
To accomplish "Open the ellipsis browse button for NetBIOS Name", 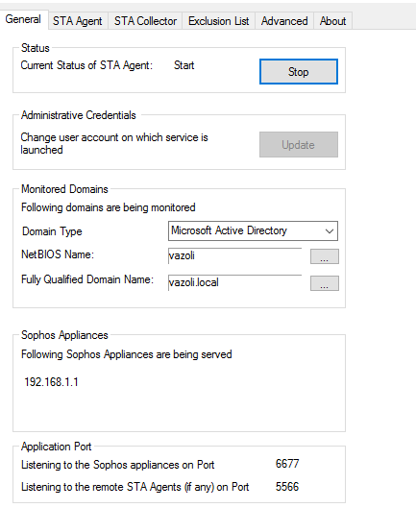I will [x=325, y=256].
